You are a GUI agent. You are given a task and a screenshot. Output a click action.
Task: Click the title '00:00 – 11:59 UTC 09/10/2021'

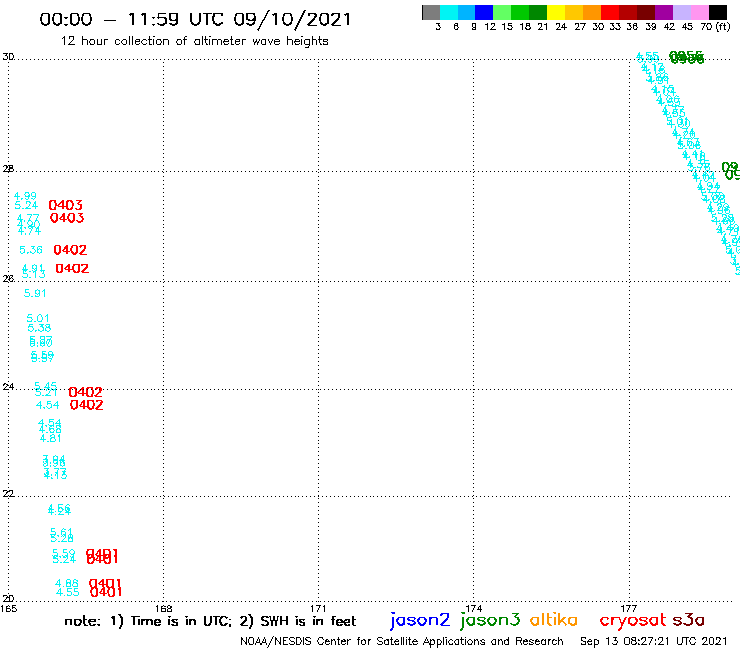[x=195, y=19]
